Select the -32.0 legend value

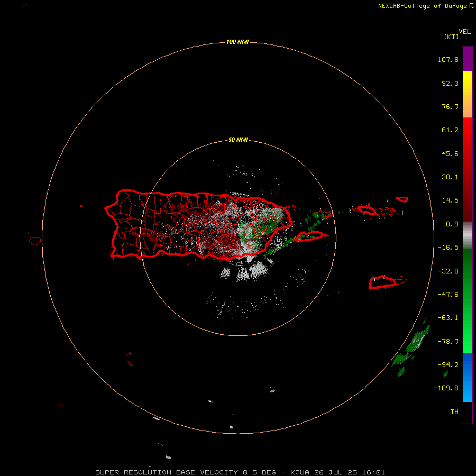(448, 271)
